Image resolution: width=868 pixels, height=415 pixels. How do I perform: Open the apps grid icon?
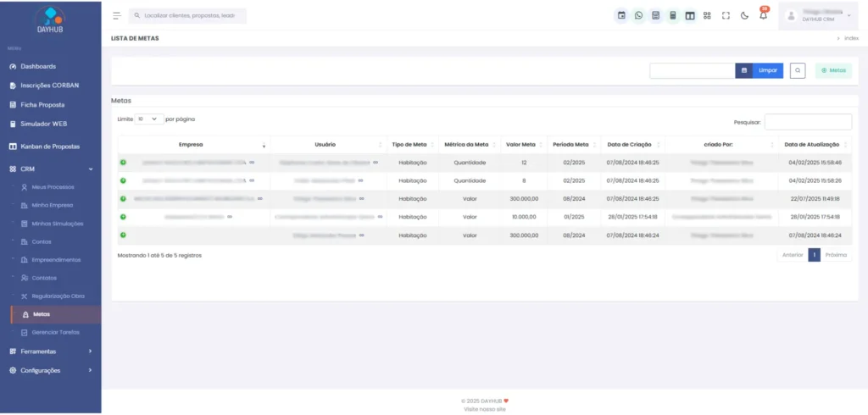tap(707, 15)
